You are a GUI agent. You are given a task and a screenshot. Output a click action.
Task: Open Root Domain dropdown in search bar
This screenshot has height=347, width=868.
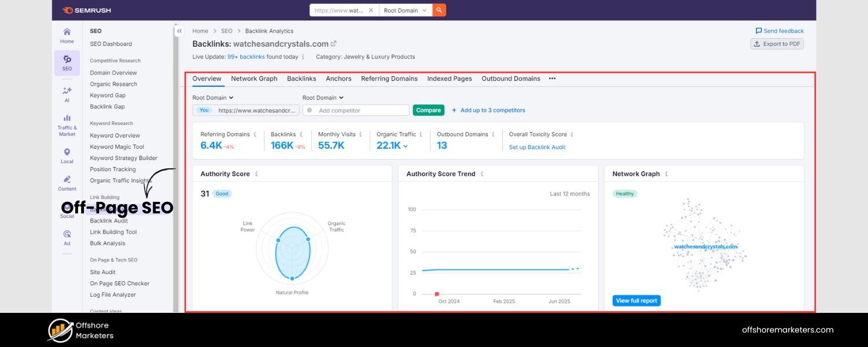click(x=406, y=10)
